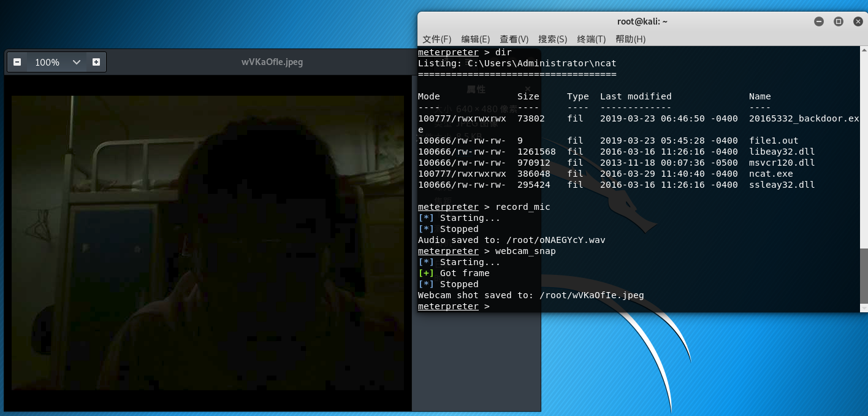Select the msvcr120.dll file name
The width and height of the screenshot is (868, 416).
[782, 163]
